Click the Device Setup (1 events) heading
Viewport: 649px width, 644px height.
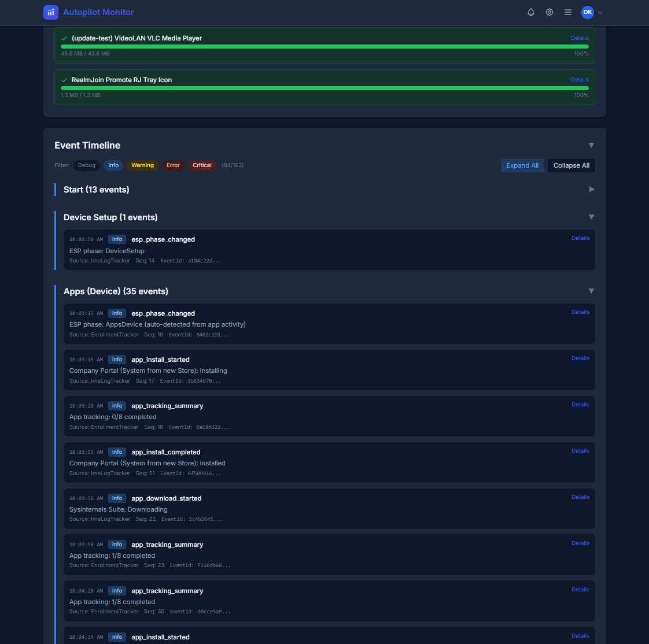110,217
